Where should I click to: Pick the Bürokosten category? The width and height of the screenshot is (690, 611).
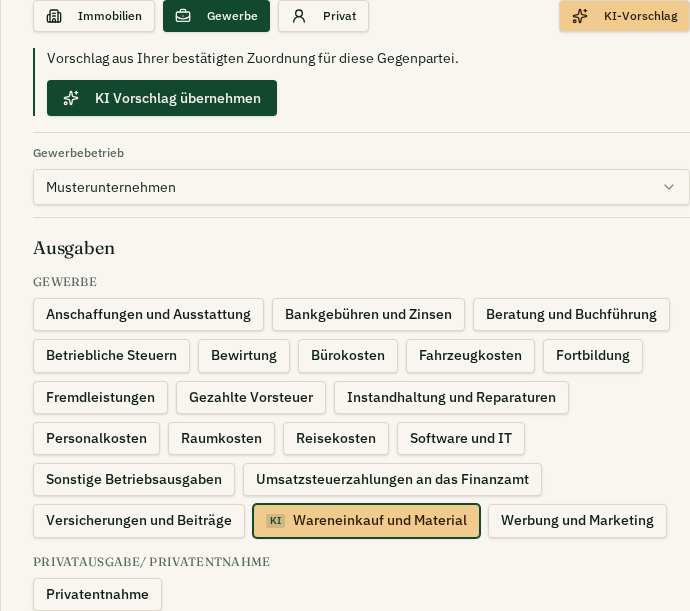click(x=348, y=356)
